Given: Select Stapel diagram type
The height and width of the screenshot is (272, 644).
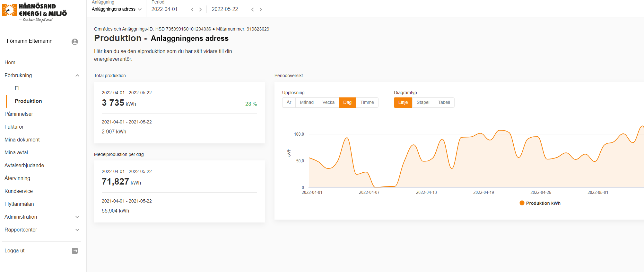Looking at the screenshot, I should point(423,103).
